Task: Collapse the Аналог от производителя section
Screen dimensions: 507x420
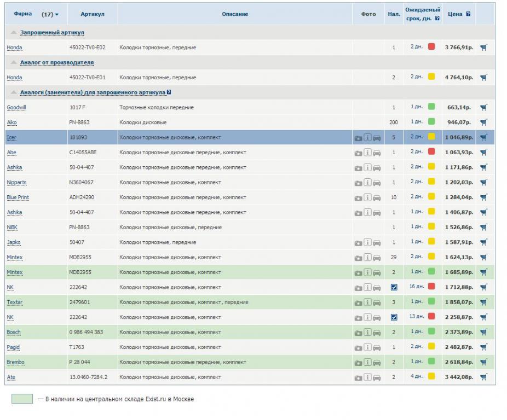Action: pyautogui.click(x=14, y=63)
